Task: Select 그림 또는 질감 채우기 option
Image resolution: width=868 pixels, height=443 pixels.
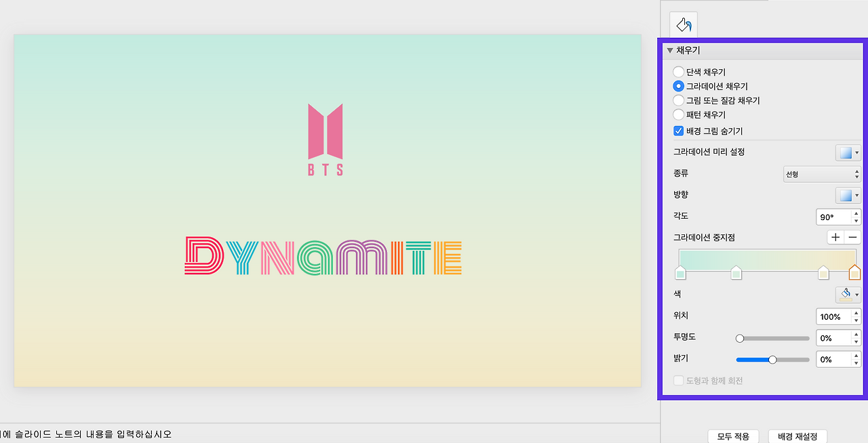Action: pos(678,100)
